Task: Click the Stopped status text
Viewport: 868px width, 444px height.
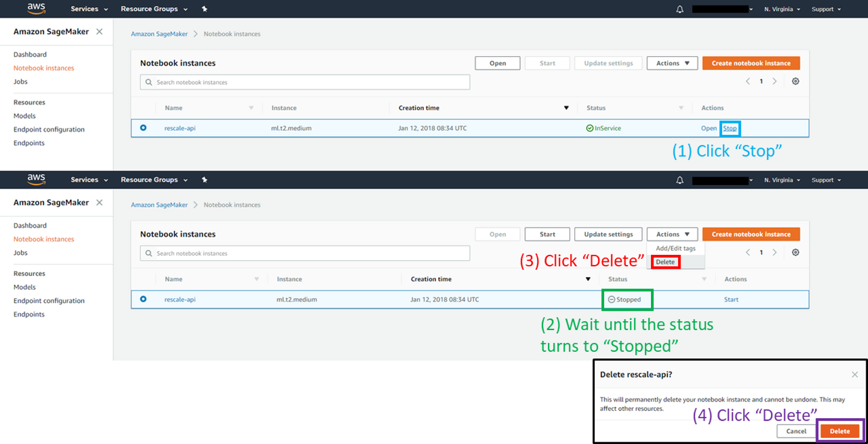Action: click(x=629, y=299)
